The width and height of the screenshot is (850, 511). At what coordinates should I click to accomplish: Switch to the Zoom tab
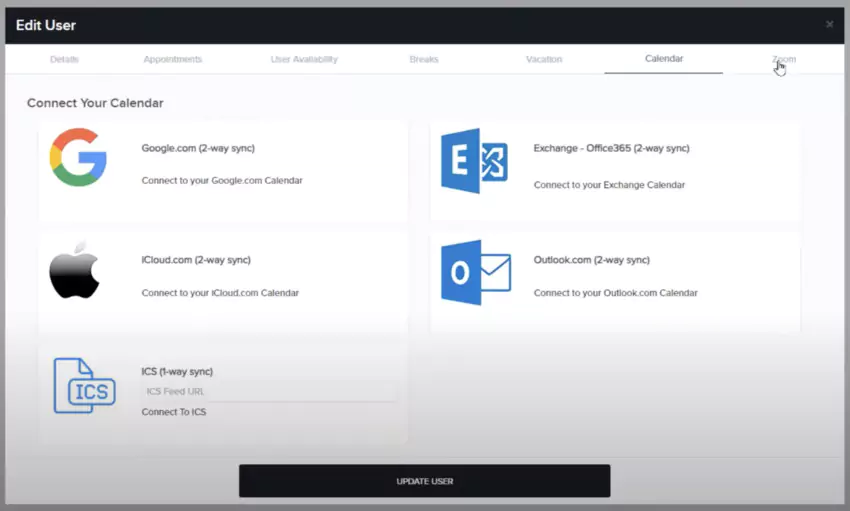click(x=784, y=59)
